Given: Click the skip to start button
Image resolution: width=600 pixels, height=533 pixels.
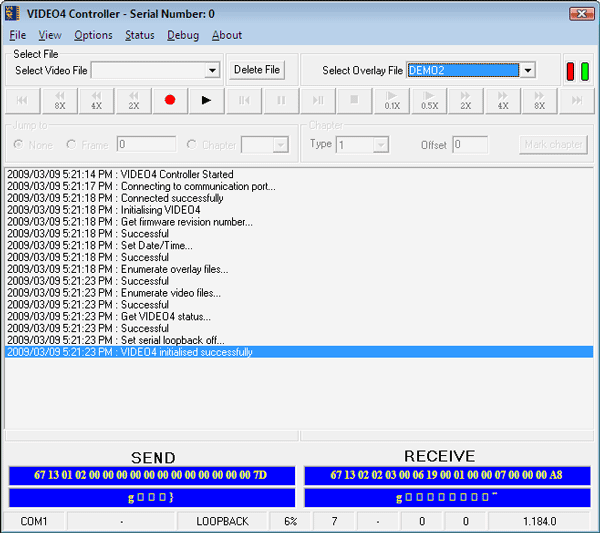Looking at the screenshot, I should point(22,100).
